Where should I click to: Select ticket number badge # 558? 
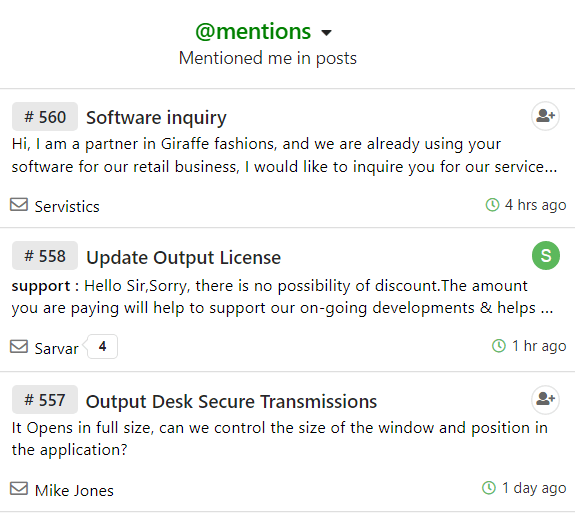pyautogui.click(x=45, y=256)
